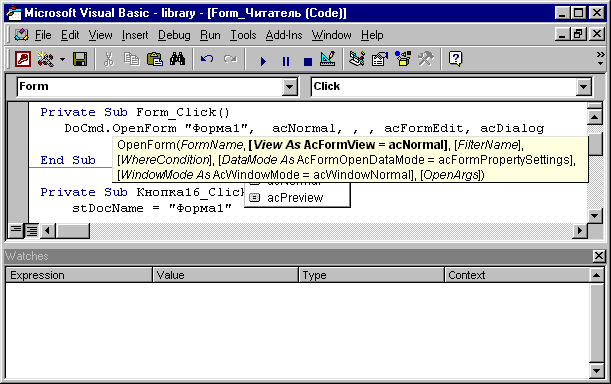Toggle Design Mode icon
This screenshot has height=384, width=611.
[328, 59]
